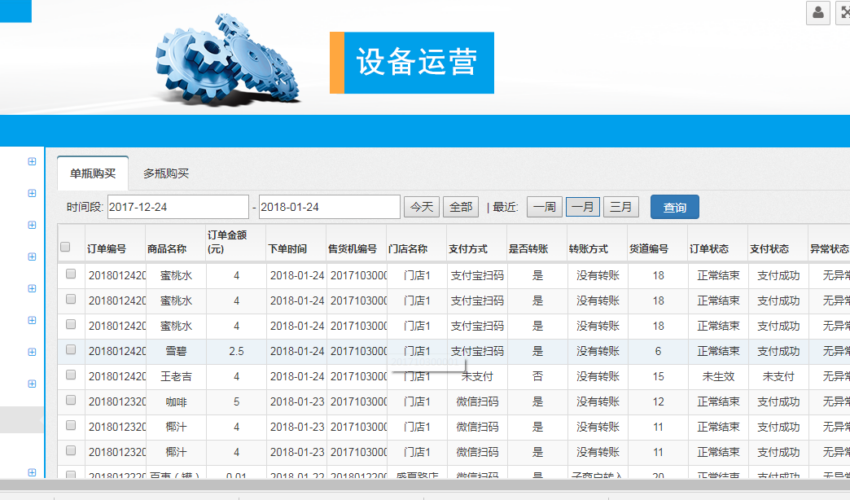Tick the checkbox of the 咖啡 row
The height and width of the screenshot is (500, 850).
click(x=70, y=400)
